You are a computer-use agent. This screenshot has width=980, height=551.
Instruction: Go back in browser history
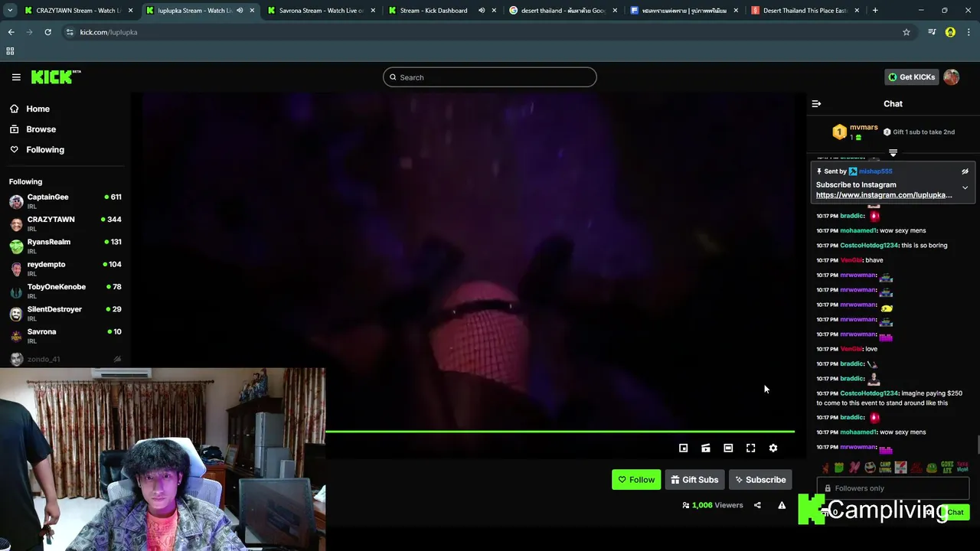coord(11,32)
